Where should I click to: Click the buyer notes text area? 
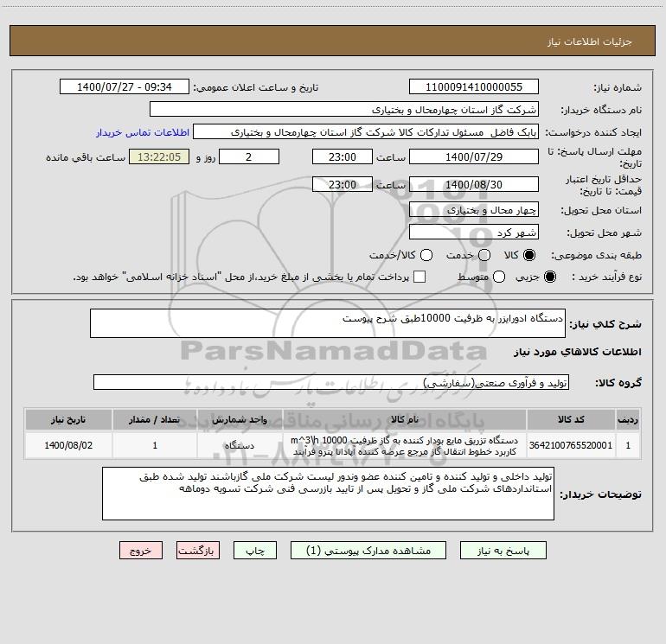point(328,494)
